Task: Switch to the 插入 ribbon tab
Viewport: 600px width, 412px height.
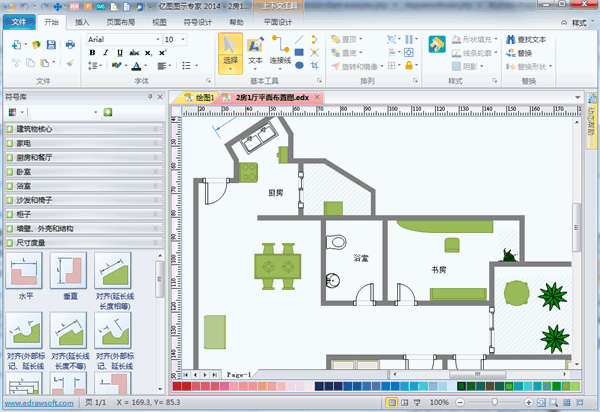Action: [x=82, y=22]
